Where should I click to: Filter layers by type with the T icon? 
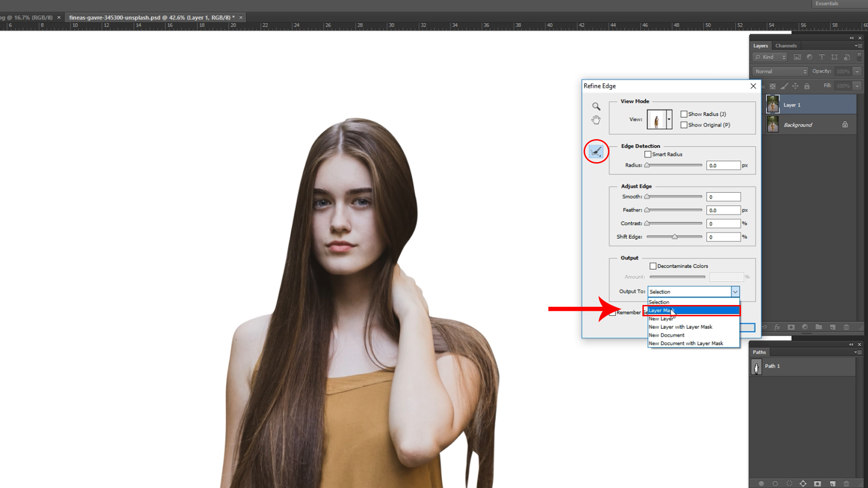click(x=822, y=57)
